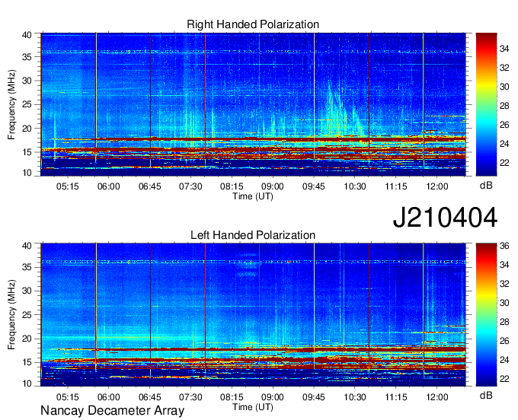
Task: Click the 26 tick on right-handed color bar
Action: click(504, 125)
